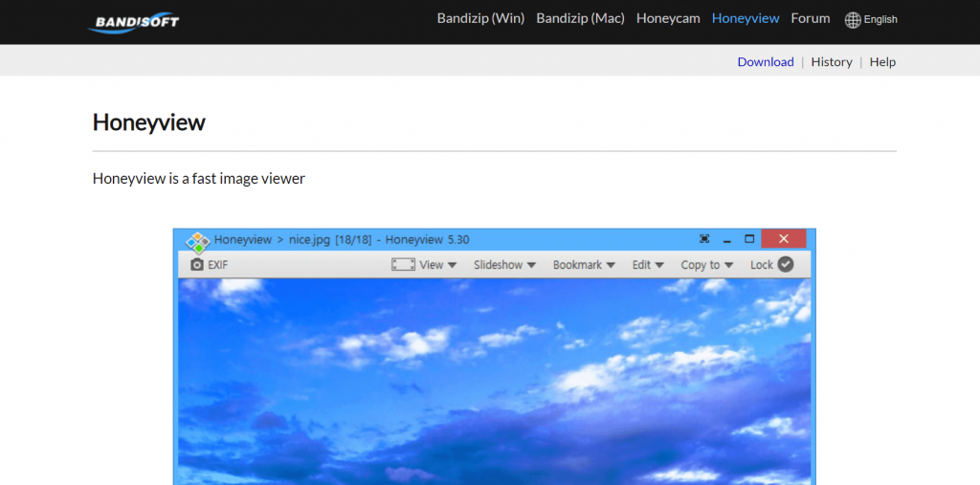Change language from English
Image resolution: width=980 pixels, height=485 pixels.
[x=880, y=20]
